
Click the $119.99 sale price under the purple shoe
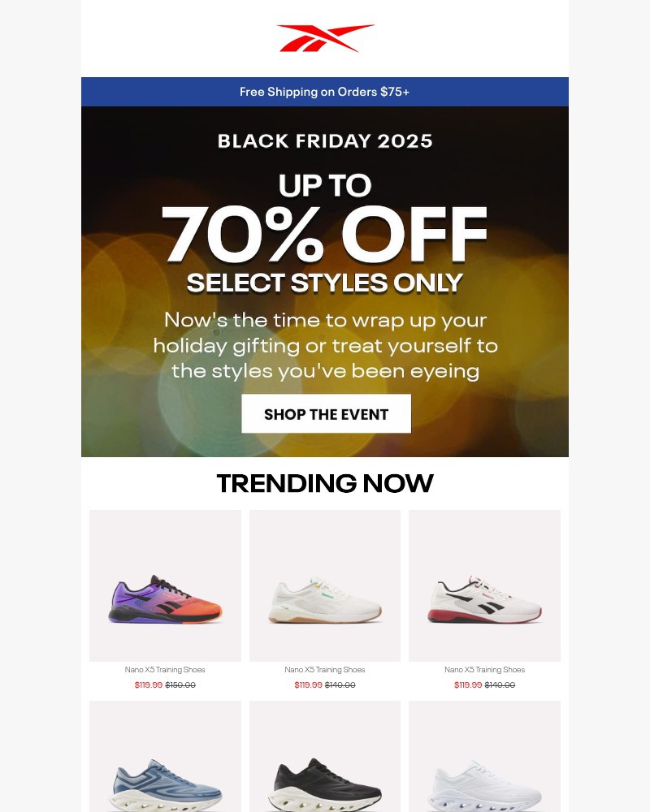[x=147, y=685]
